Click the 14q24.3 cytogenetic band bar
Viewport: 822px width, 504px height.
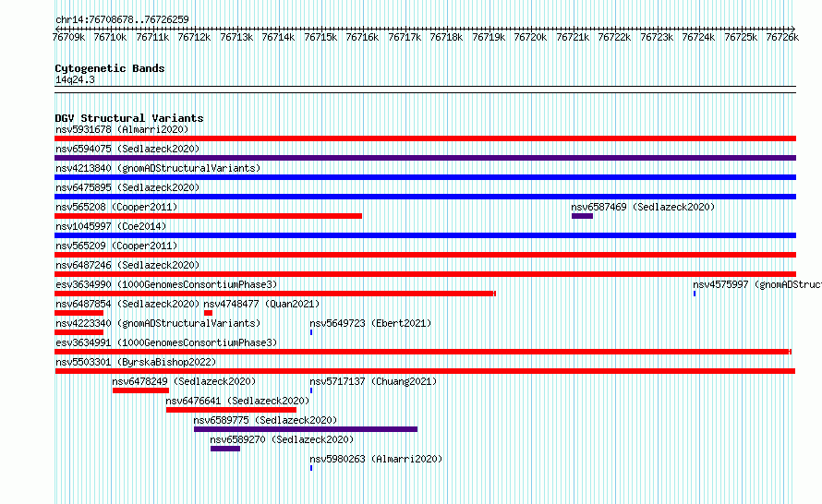click(x=425, y=90)
